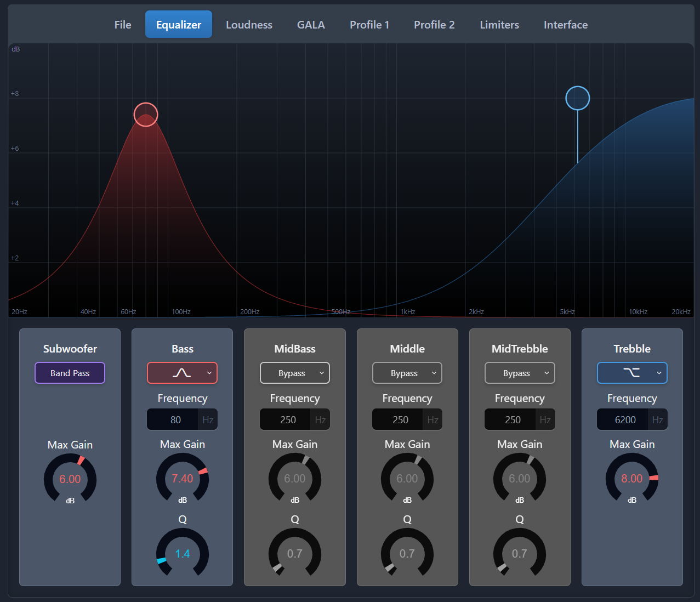
Task: Open the MidBass Bypass dropdown
Action: point(295,373)
